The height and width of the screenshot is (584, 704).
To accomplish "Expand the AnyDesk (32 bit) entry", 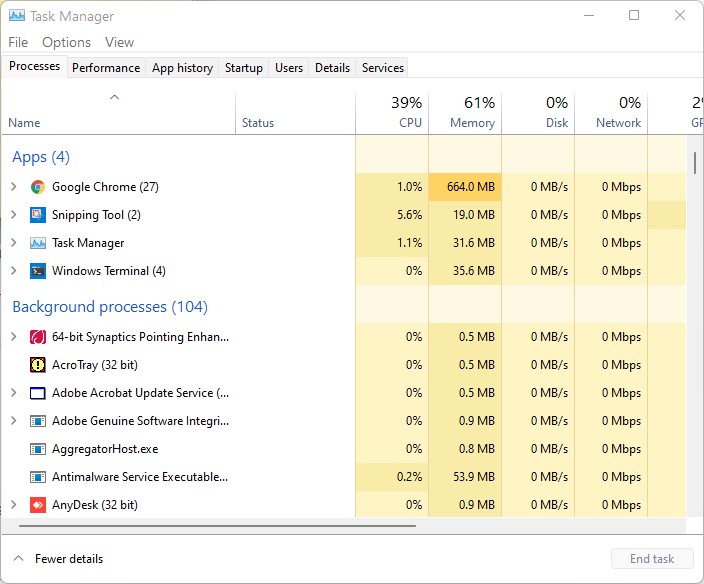I will coord(13,505).
